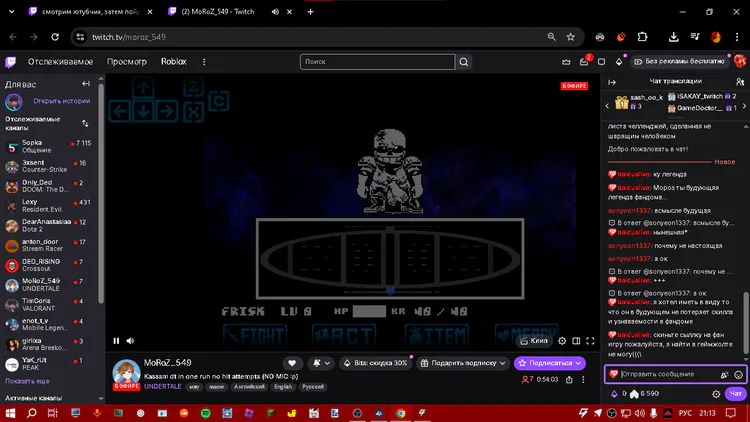Open the get bits diamond icon
The height and width of the screenshot is (422, 750).
619,62
